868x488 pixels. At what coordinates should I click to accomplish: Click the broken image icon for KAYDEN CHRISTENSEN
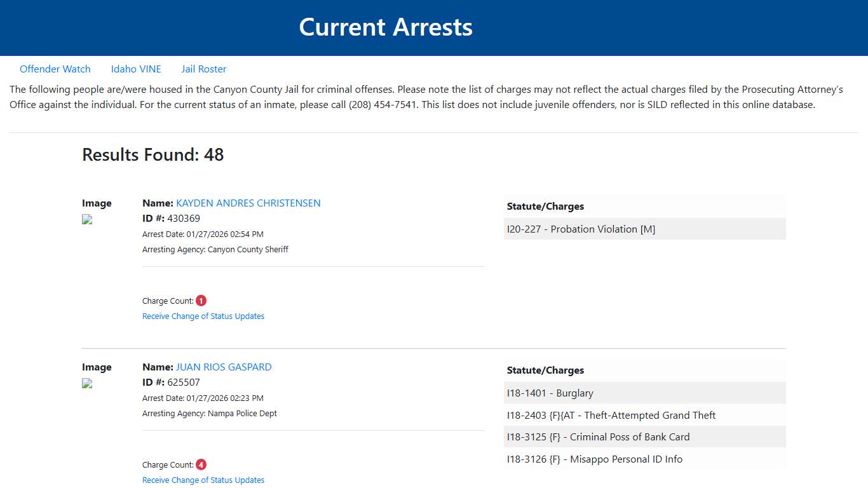(86, 219)
